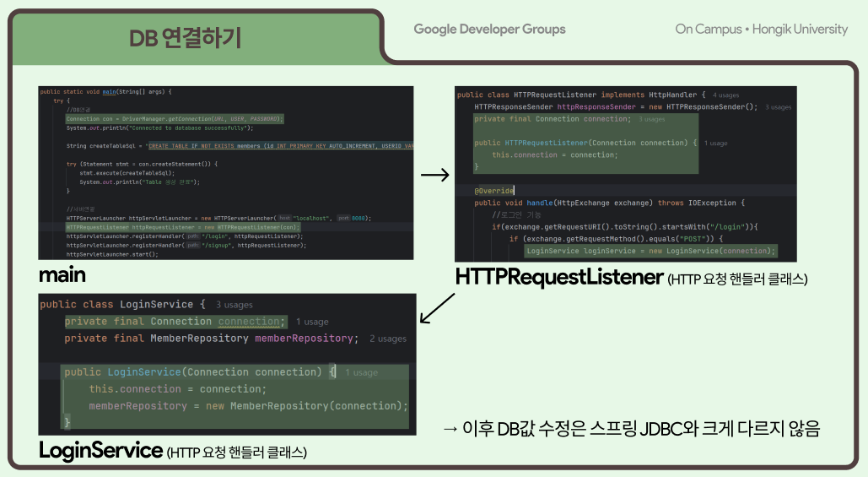Click "3 usages" hint after HTTPResponseSender line
The height and width of the screenshot is (477, 868).
click(779, 107)
